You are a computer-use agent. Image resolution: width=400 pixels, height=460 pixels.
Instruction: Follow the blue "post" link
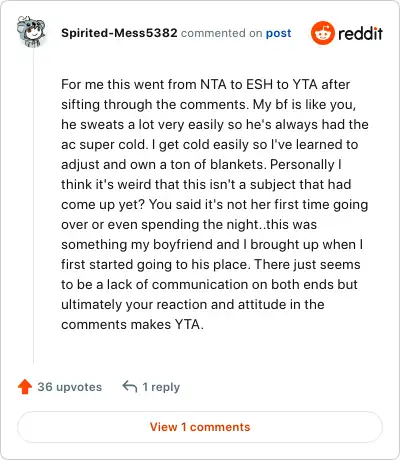pyautogui.click(x=278, y=33)
